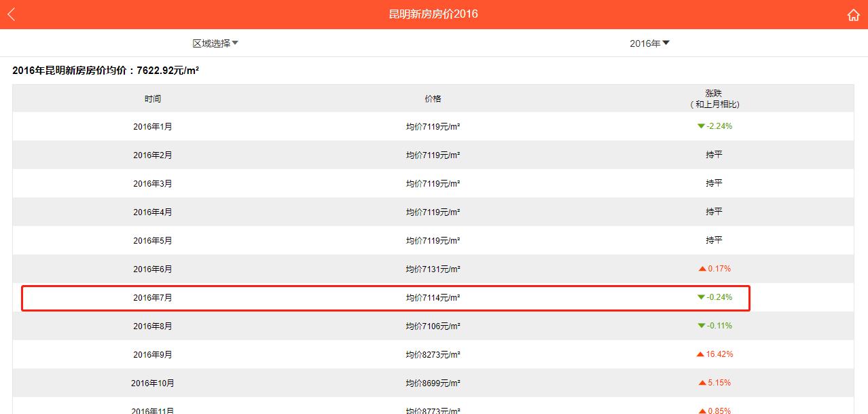Image resolution: width=868 pixels, height=414 pixels.
Task: Click the back arrow icon
Action: pyautogui.click(x=11, y=14)
